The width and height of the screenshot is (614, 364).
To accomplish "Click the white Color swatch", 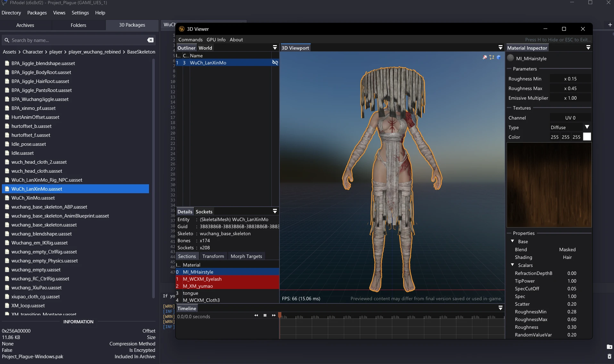I will coord(587,137).
